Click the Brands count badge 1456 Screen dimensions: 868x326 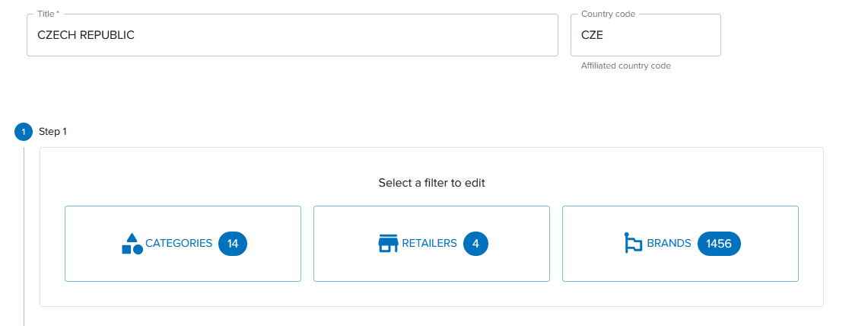[x=719, y=244]
